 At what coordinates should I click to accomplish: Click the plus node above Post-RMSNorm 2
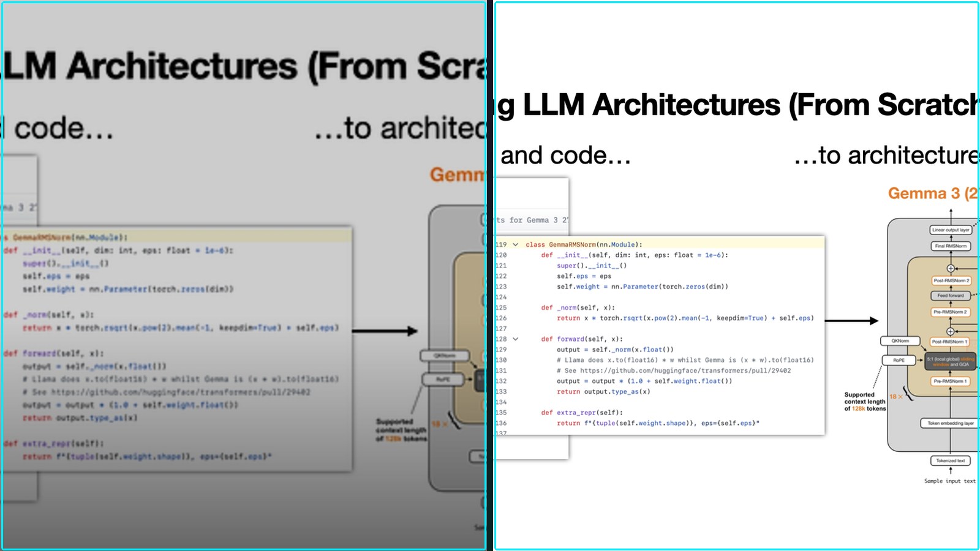coord(951,269)
